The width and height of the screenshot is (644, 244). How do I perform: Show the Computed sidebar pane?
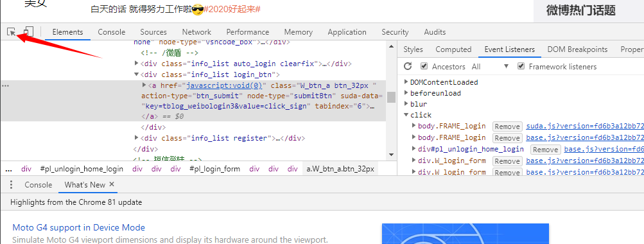tap(453, 49)
